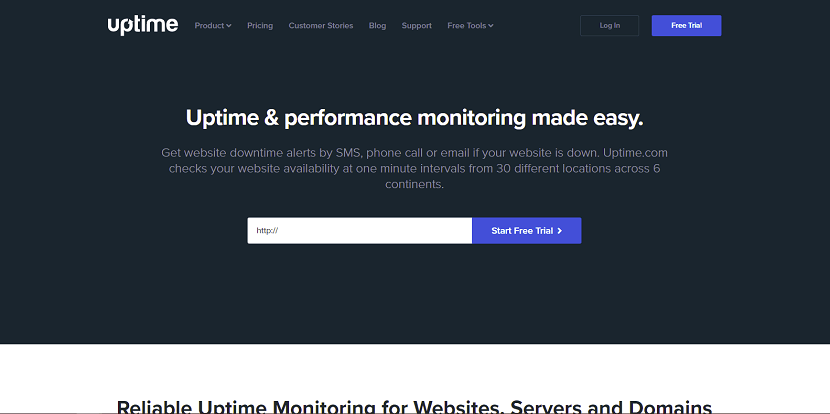
Task: Click the 'Reliable Uptime Monitoring' heading
Action: (x=414, y=407)
